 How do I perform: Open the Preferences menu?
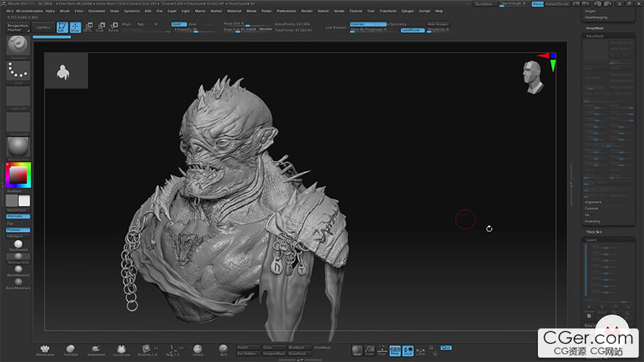click(286, 11)
